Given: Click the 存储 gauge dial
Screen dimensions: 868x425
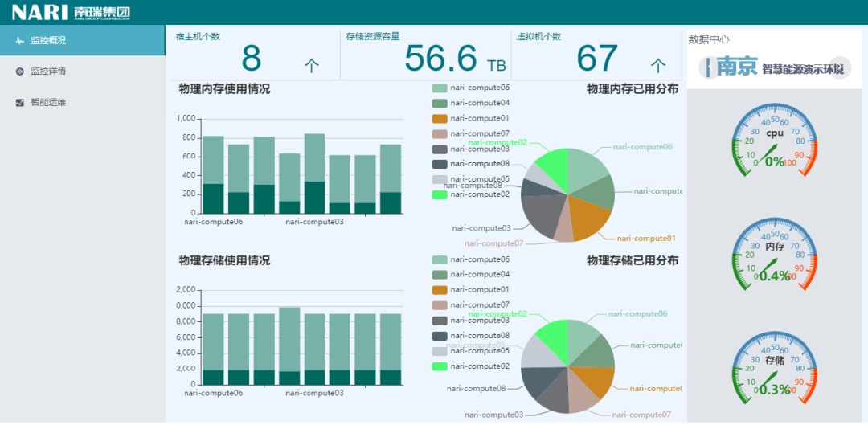Looking at the screenshot, I should coord(775,368).
